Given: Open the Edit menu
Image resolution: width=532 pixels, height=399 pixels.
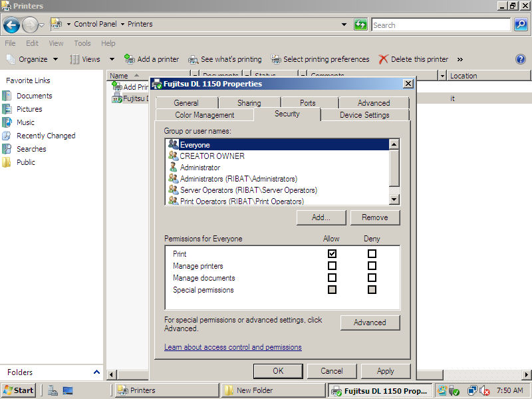Looking at the screenshot, I should (x=32, y=43).
